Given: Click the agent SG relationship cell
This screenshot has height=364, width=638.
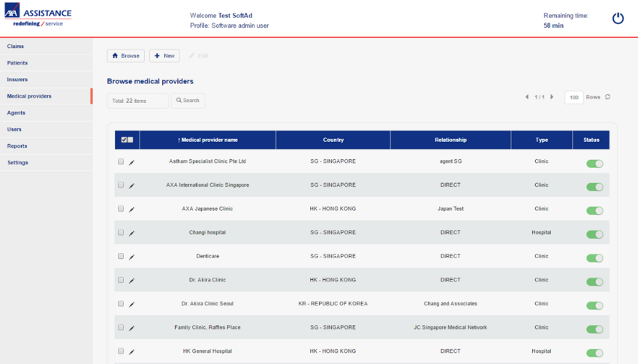Looking at the screenshot, I should tap(450, 161).
